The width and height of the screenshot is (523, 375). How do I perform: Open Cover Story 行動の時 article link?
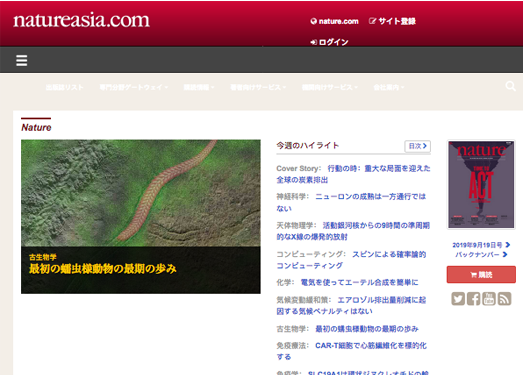click(353, 174)
